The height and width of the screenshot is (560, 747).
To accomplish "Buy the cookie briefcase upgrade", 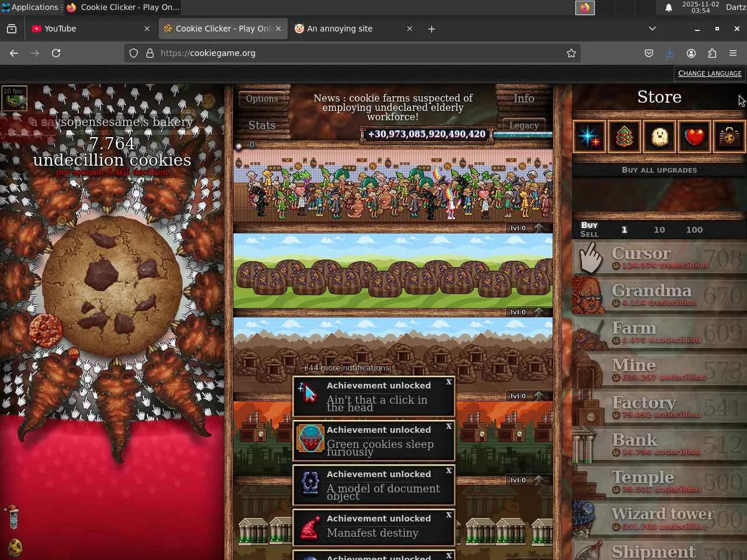I will [x=729, y=136].
